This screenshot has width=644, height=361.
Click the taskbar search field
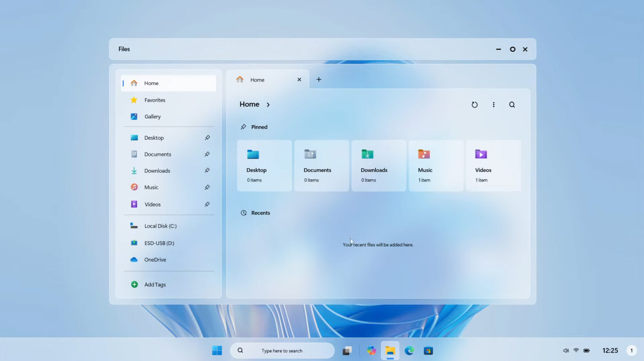(x=282, y=351)
